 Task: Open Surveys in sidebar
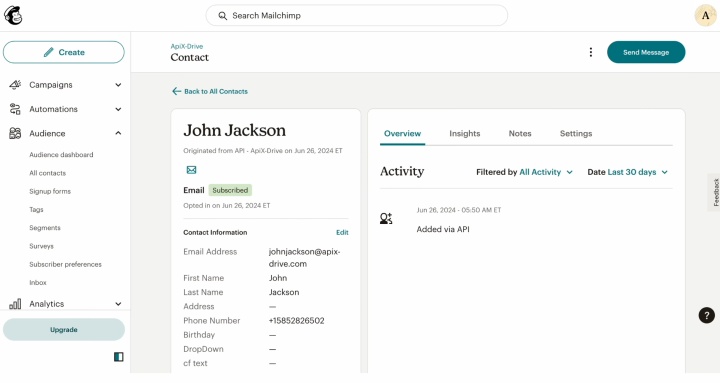41,246
